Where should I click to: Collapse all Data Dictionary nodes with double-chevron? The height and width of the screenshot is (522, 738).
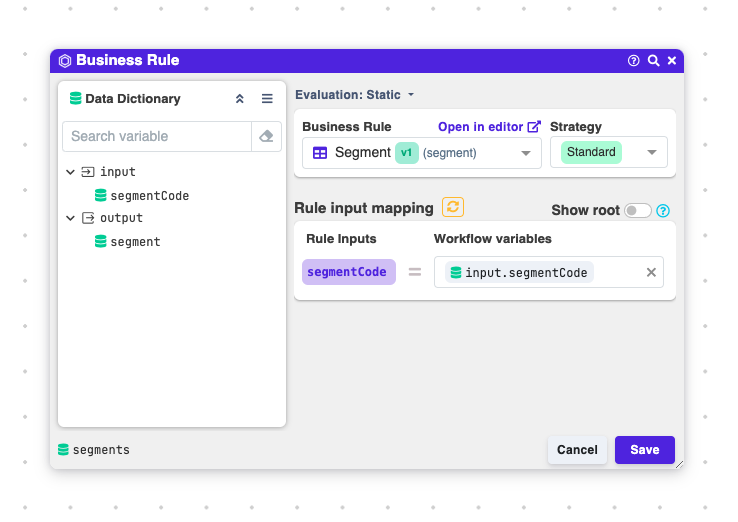240,99
